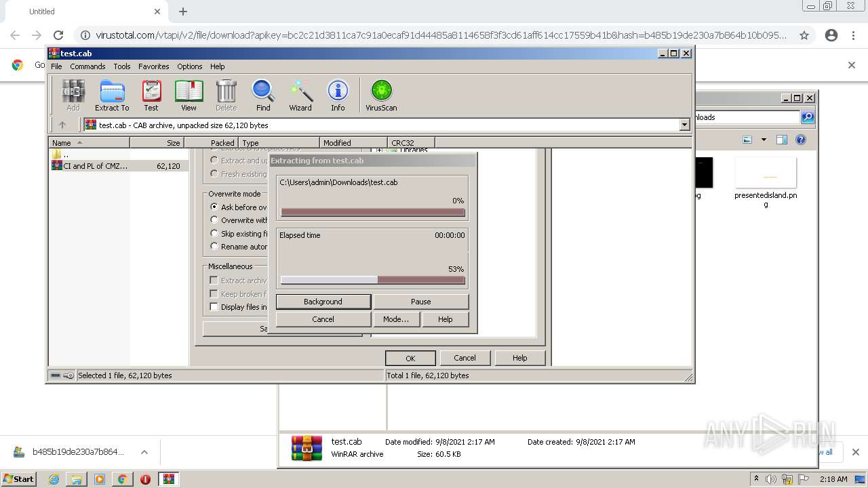Viewport: 868px width, 488px height.
Task: Click the Add toolbar icon in WinRAR
Action: click(73, 95)
